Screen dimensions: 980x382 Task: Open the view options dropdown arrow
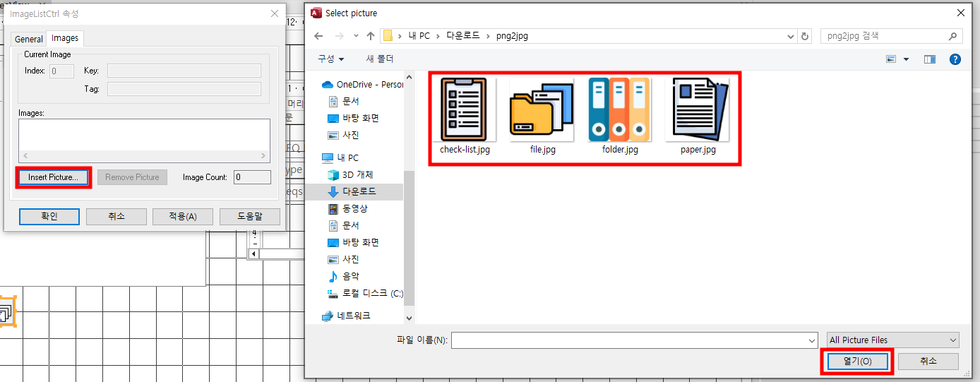906,59
